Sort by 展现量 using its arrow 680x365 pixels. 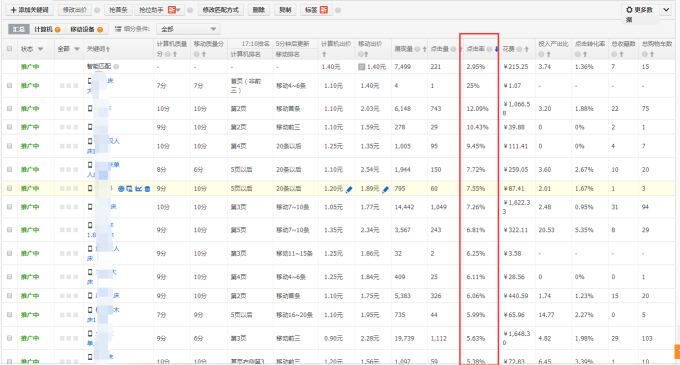click(x=425, y=49)
